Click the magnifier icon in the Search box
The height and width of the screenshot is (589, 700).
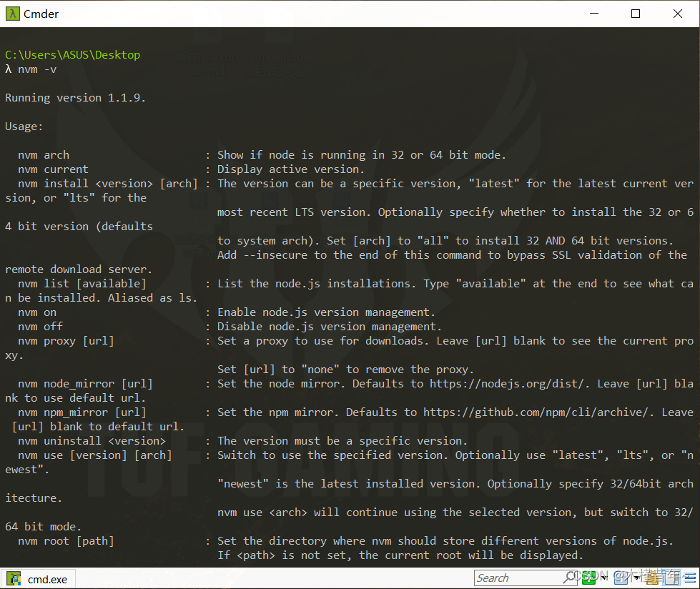(570, 578)
